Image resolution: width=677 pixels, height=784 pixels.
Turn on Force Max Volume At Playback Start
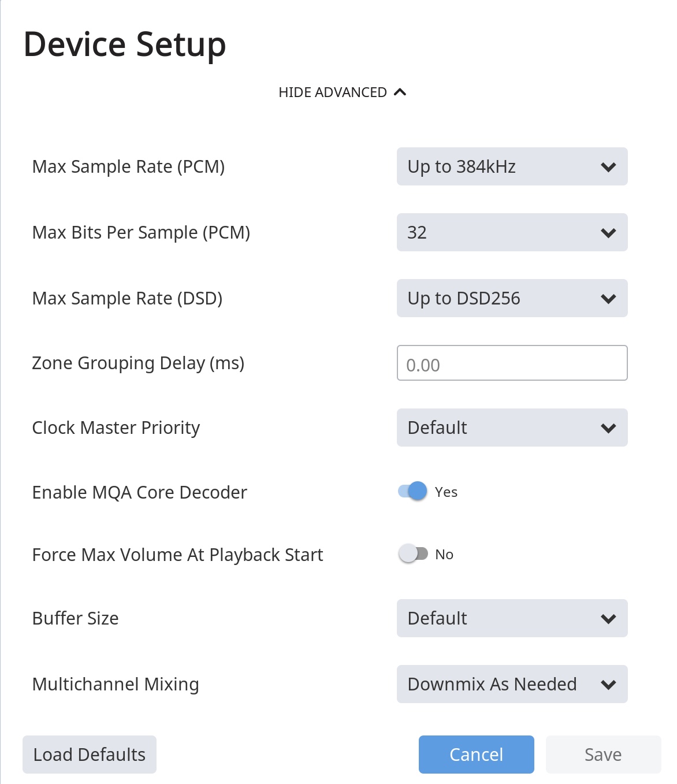coord(412,553)
